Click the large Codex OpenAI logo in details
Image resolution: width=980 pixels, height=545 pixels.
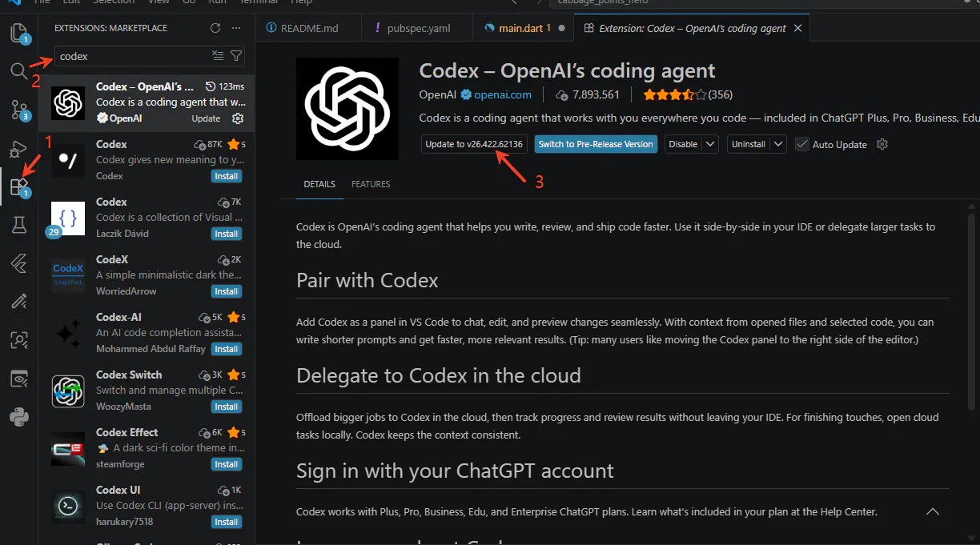347,109
